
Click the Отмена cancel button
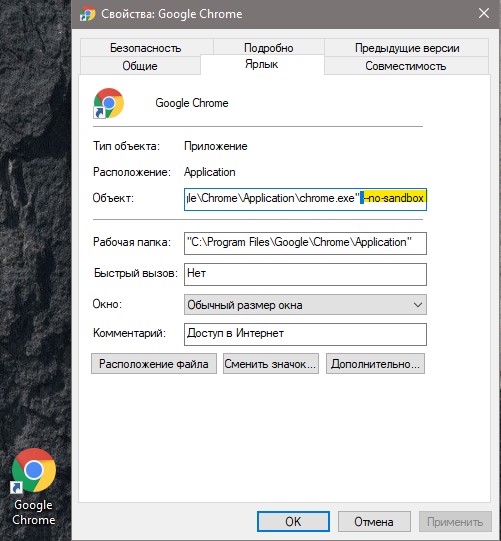pyautogui.click(x=374, y=521)
